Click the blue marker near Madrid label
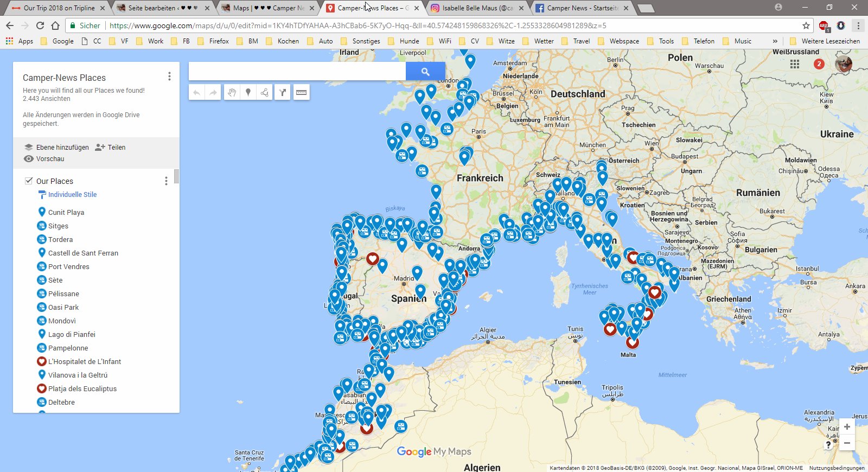The image size is (868, 472). pyautogui.click(x=417, y=272)
